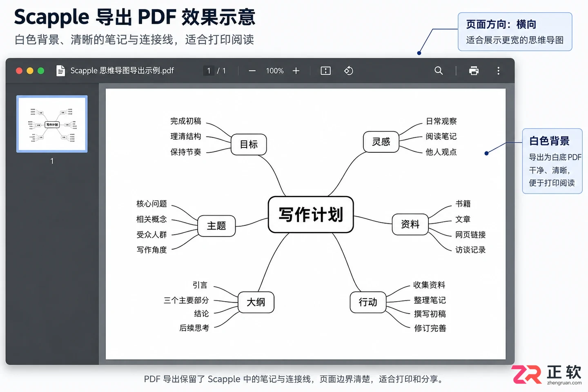The image size is (588, 392).
Task: Click the 收集资料 note text
Action: click(429, 285)
